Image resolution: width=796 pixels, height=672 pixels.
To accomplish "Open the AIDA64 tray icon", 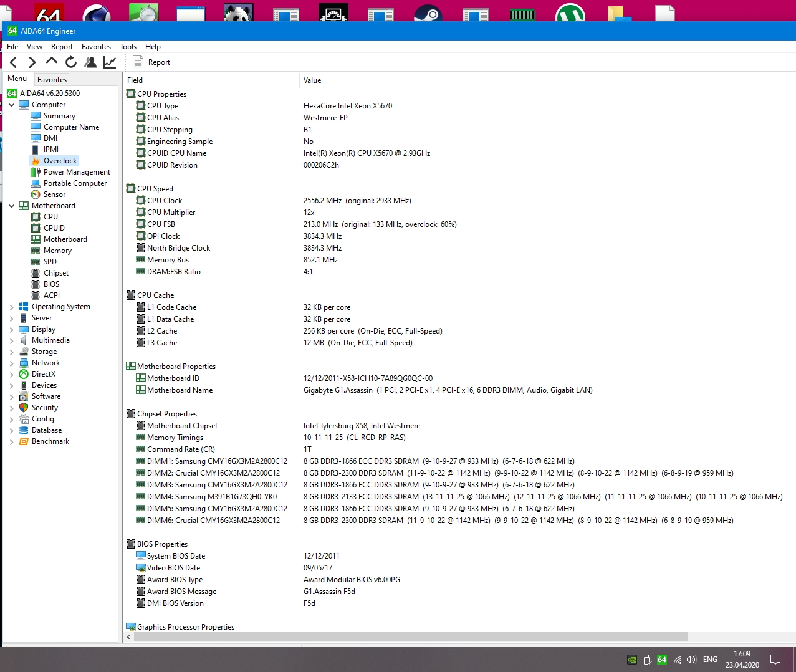I will (662, 660).
